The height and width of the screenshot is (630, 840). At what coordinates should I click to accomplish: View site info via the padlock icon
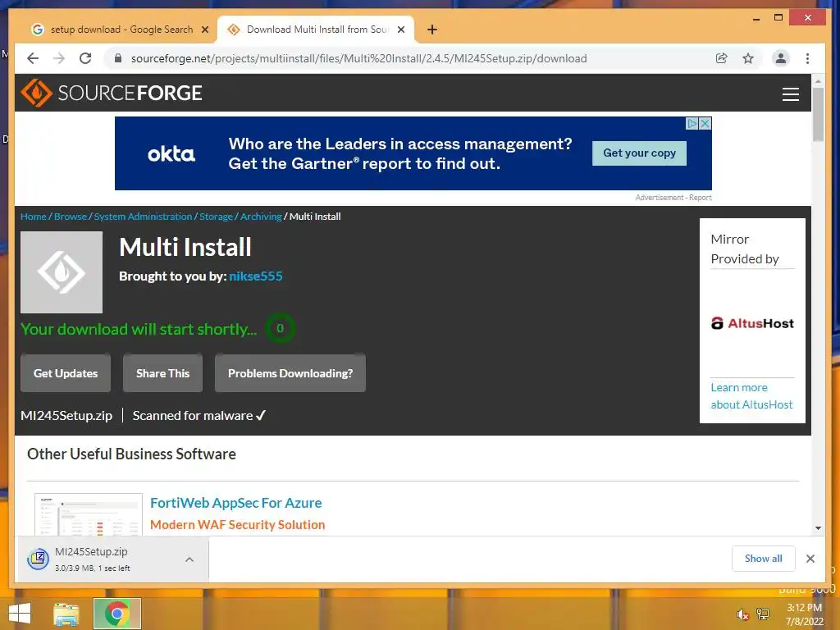pyautogui.click(x=118, y=58)
